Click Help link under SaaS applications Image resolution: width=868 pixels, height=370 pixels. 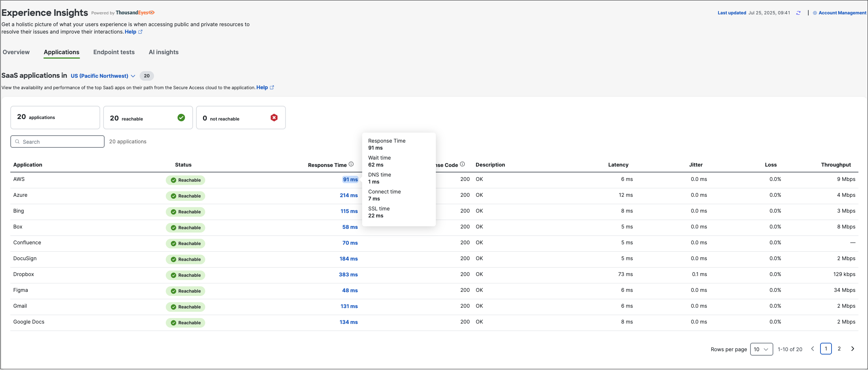pyautogui.click(x=262, y=87)
